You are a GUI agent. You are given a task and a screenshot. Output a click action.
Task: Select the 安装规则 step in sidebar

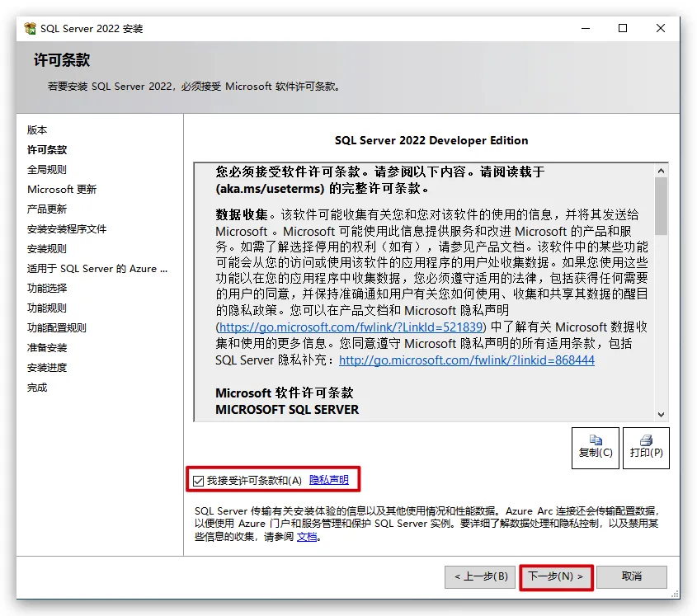coord(47,248)
